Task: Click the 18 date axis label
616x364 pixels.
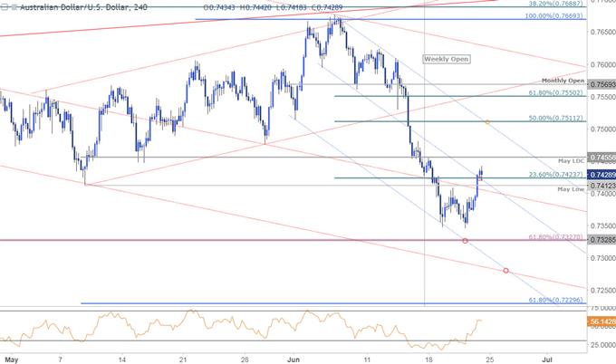Action: [x=429, y=359]
